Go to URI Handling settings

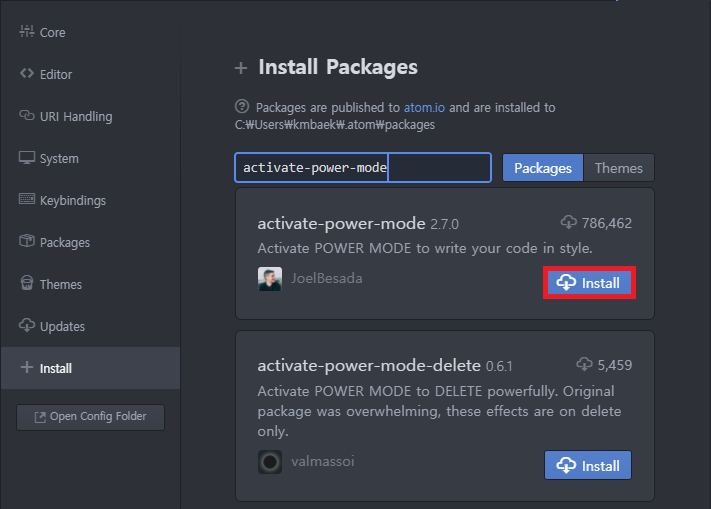[91, 116]
